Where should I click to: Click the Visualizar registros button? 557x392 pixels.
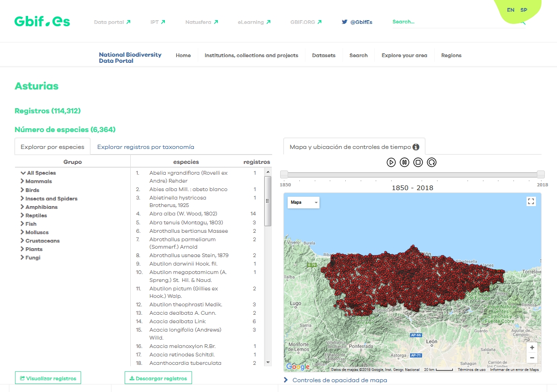point(48,378)
